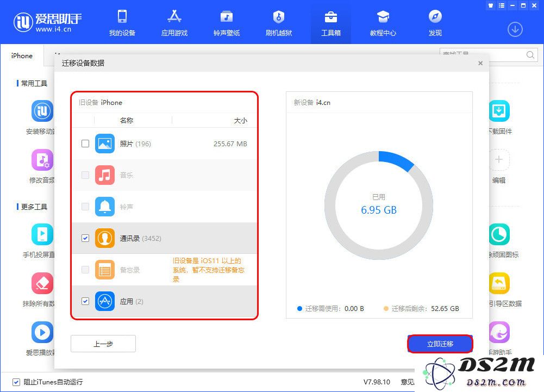
Task: Open the 刷机越狱 section
Action: point(279,23)
